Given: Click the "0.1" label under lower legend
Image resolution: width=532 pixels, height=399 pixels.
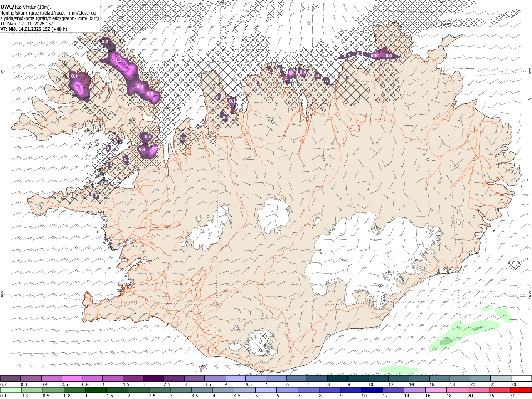Looking at the screenshot, I should coord(4,396).
